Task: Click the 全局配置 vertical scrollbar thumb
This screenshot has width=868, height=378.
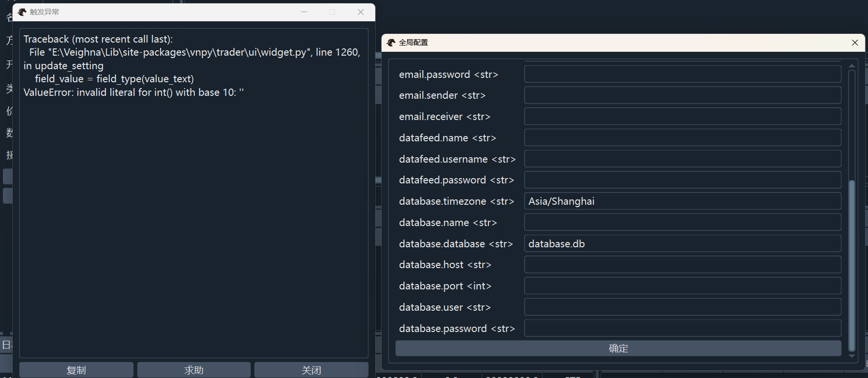Action: point(852,265)
